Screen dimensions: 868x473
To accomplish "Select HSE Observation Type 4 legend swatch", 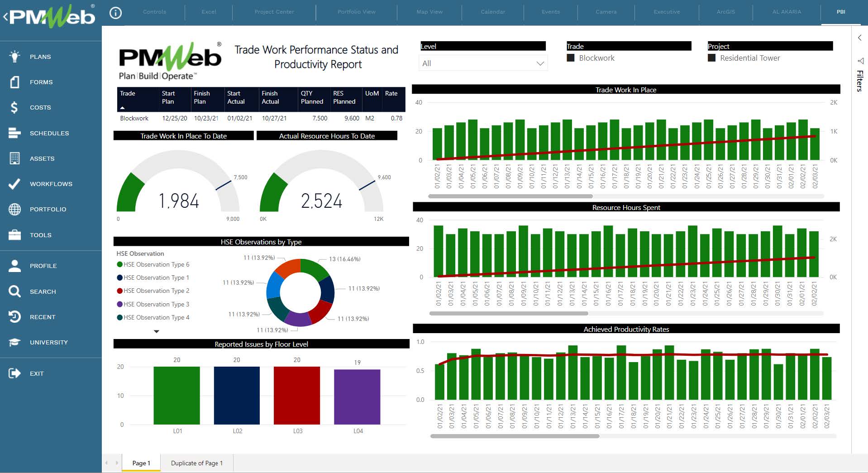I will click(120, 317).
